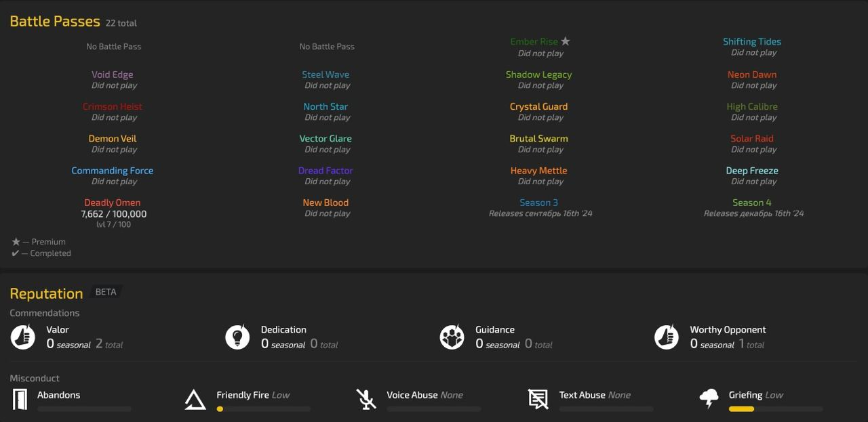Image resolution: width=868 pixels, height=422 pixels.
Task: Open the Solar Raid battle pass
Action: [x=752, y=138]
